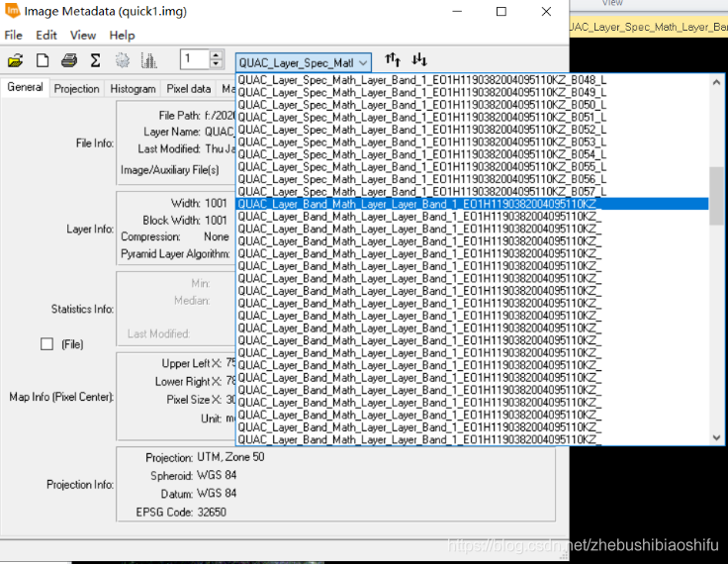Collapse the QUAC_Layer_Spec_Math layer dropdown
The height and width of the screenshot is (564, 728).
pos(363,62)
